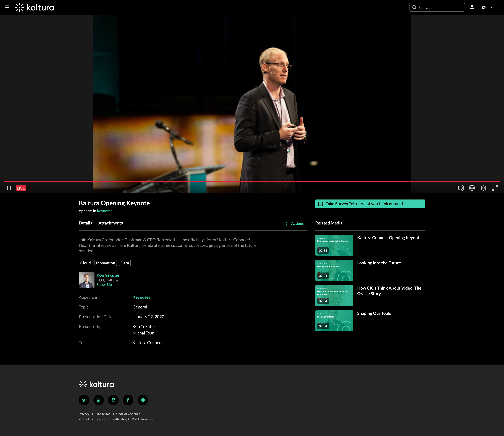
Task: Open Kaltura's LinkedIn page in the footer
Action: click(99, 400)
